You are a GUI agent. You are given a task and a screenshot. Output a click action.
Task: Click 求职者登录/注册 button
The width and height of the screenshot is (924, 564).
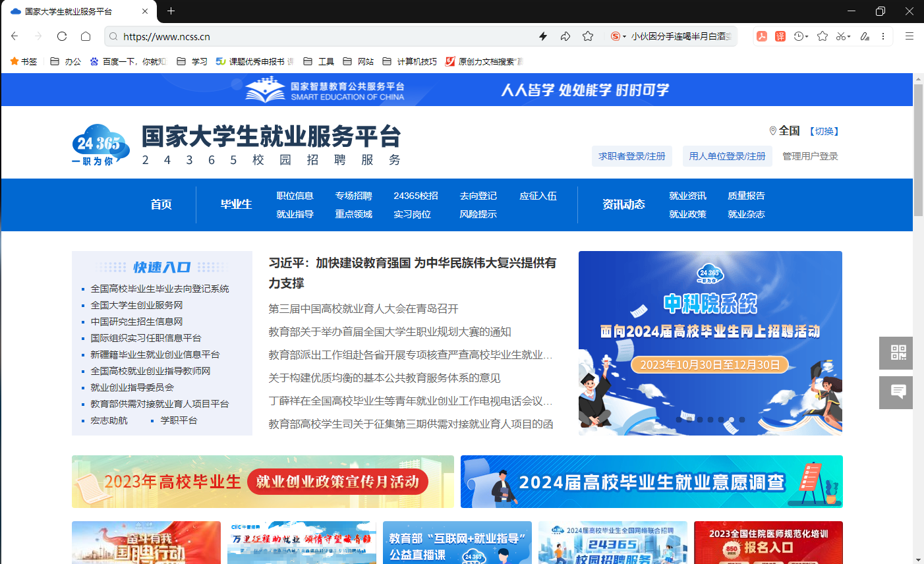point(631,156)
